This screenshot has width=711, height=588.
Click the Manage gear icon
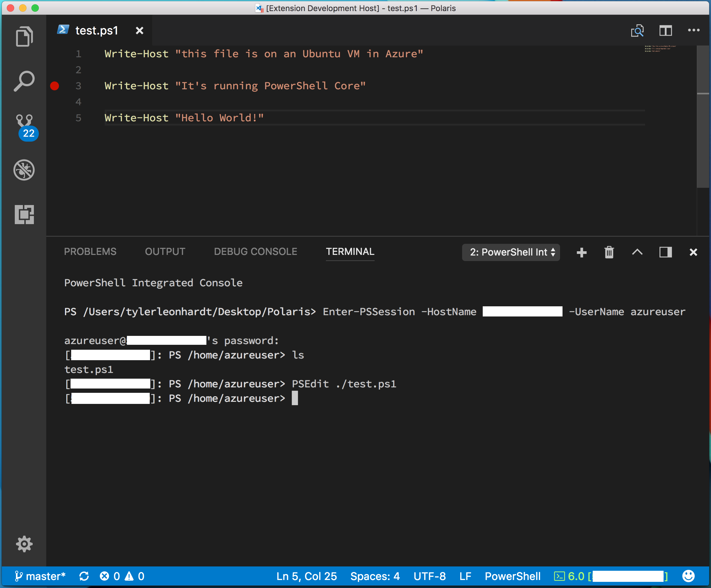point(24,544)
